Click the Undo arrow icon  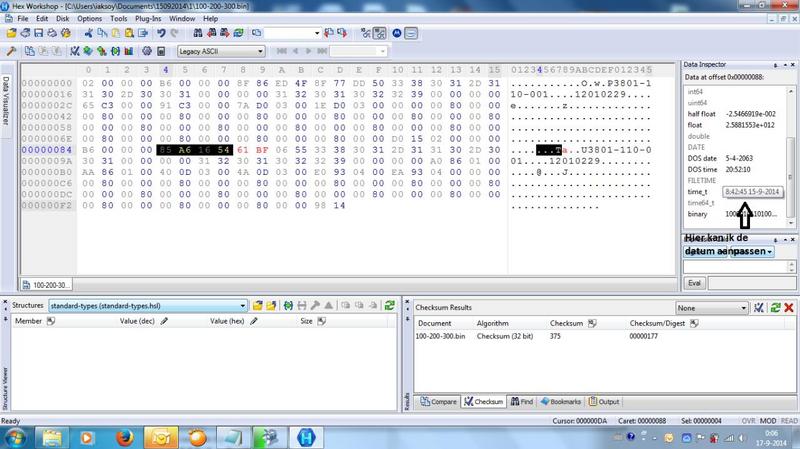(161, 33)
